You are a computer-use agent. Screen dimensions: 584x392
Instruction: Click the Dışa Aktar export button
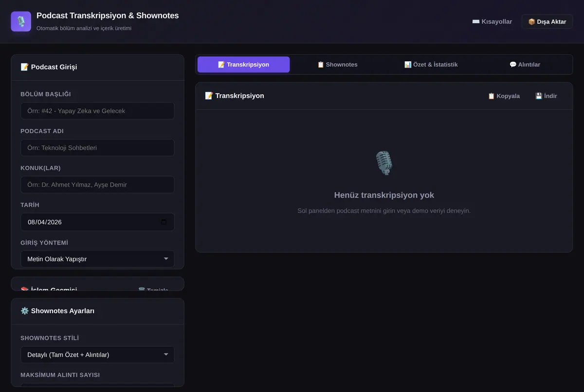coord(547,21)
